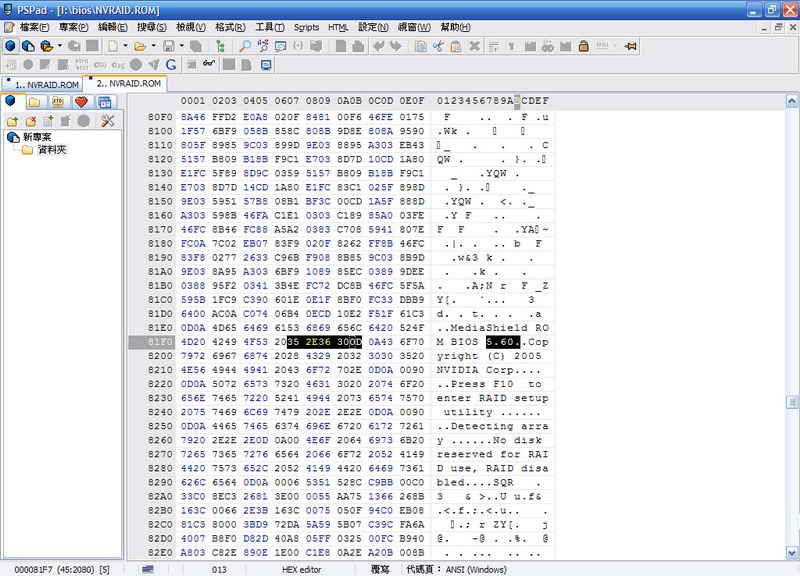Expand the save file dropdown arrow
This screenshot has width=800, height=576.
point(182,46)
